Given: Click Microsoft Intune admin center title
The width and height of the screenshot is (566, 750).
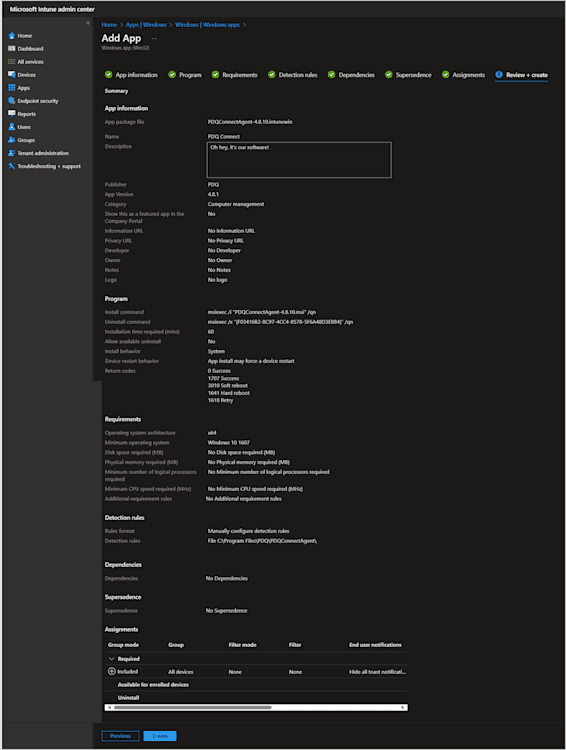Looking at the screenshot, I should [52, 9].
